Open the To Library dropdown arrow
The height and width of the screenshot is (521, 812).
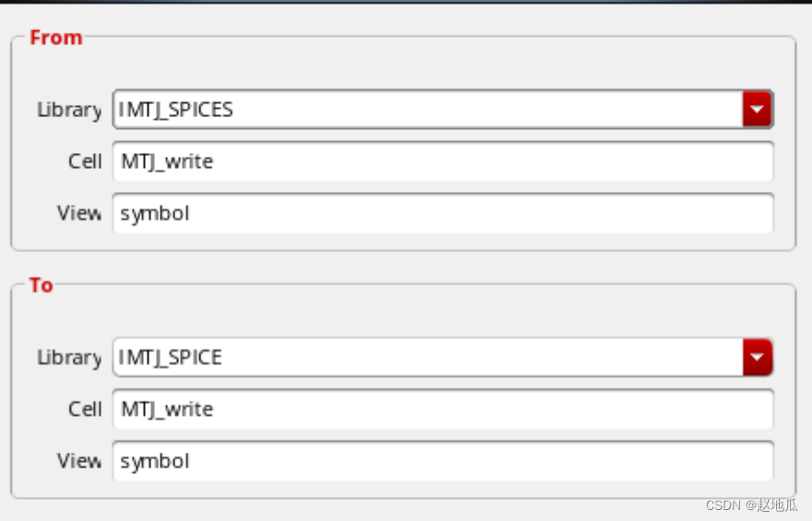coord(757,357)
